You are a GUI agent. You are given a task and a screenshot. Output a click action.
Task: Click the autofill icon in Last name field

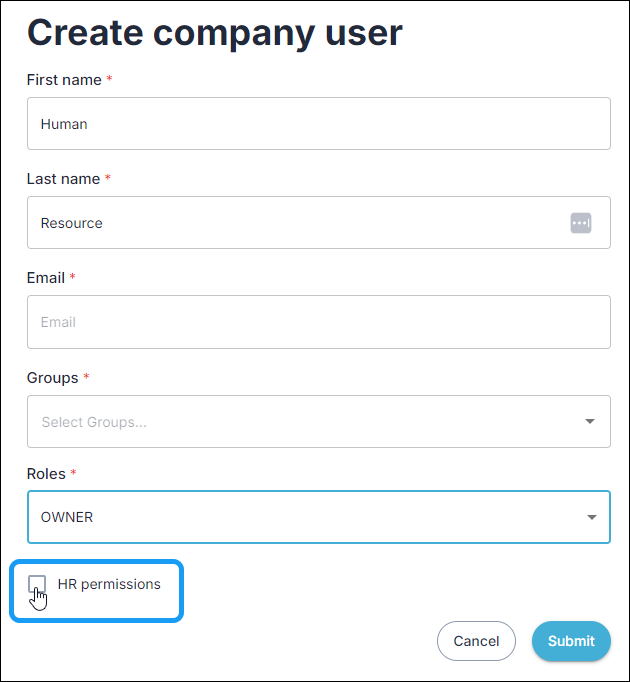point(581,223)
